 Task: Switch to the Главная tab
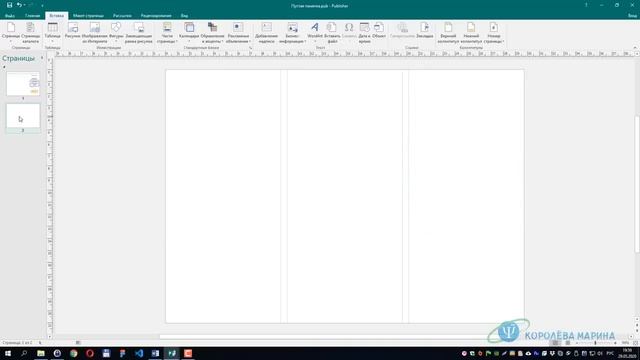tap(33, 16)
